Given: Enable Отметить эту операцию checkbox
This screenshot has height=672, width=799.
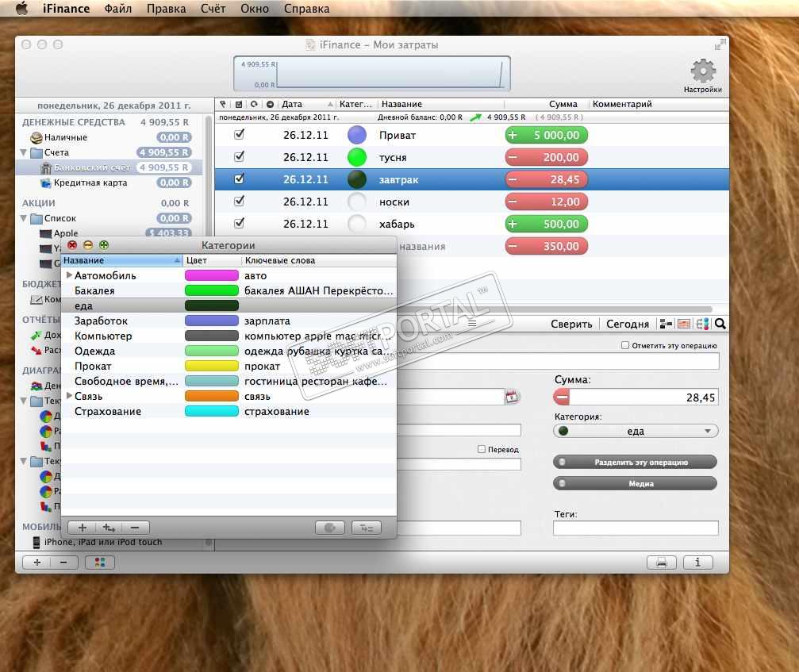Looking at the screenshot, I should coord(624,345).
